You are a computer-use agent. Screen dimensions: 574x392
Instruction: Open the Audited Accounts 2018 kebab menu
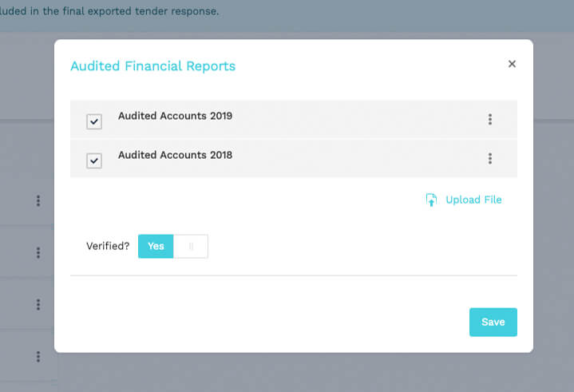pyautogui.click(x=490, y=159)
